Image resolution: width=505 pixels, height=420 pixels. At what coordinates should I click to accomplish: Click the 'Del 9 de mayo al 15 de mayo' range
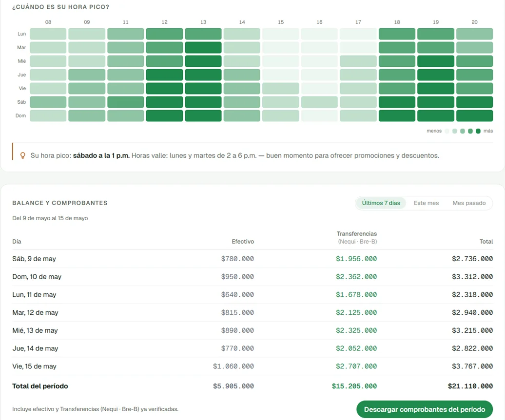[x=50, y=218]
